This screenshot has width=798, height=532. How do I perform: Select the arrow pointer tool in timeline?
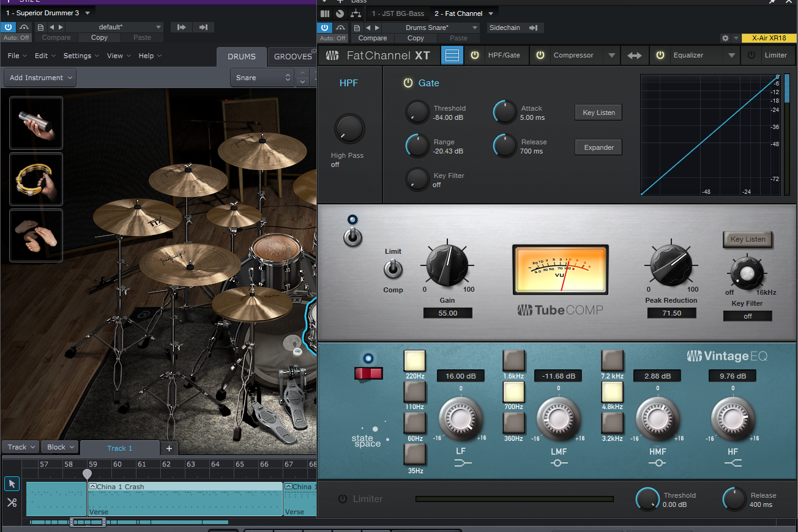(12, 484)
